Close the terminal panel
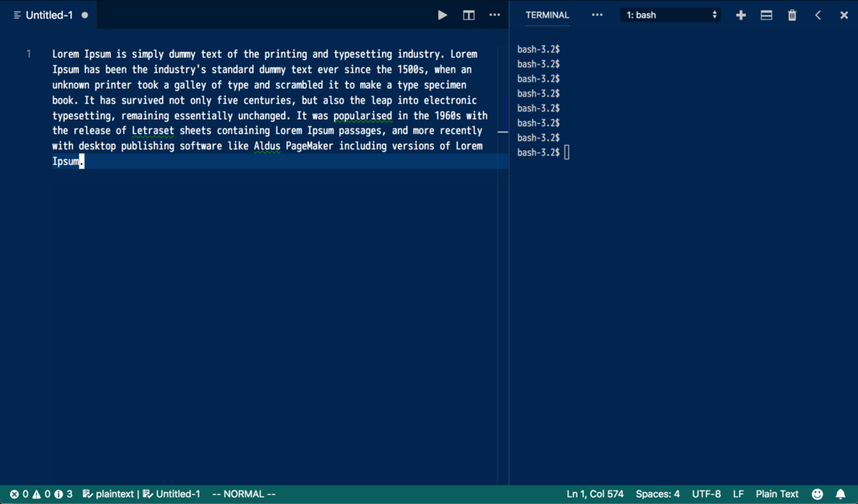Viewport: 858px width, 504px height. click(844, 15)
